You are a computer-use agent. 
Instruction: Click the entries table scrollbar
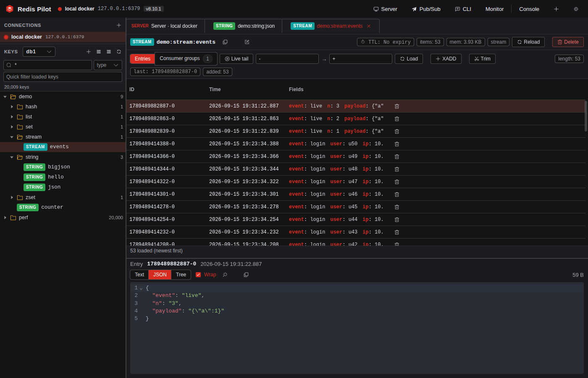585,116
